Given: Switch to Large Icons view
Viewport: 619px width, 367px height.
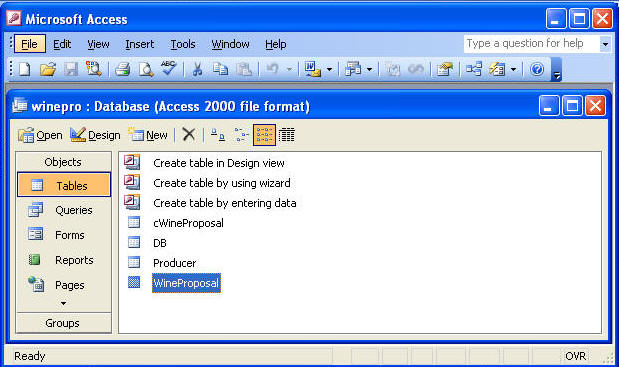Looking at the screenshot, I should coord(218,135).
